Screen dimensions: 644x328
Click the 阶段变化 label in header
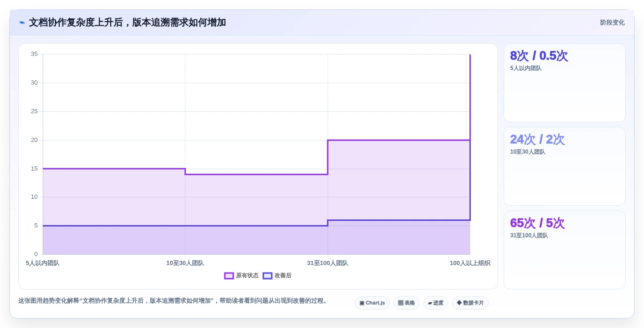pos(612,23)
